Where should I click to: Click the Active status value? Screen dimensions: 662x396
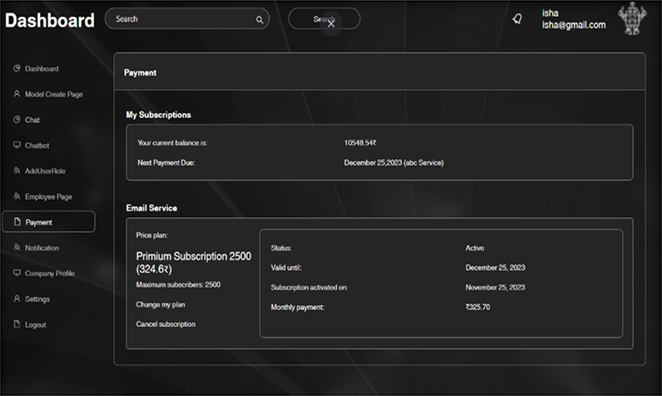pyautogui.click(x=475, y=248)
